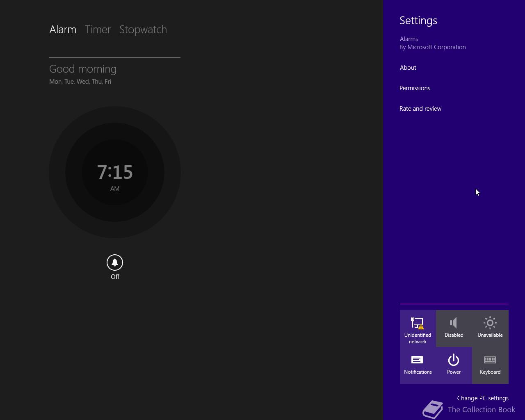
Task: Open the Power options icon
Action: (454, 360)
